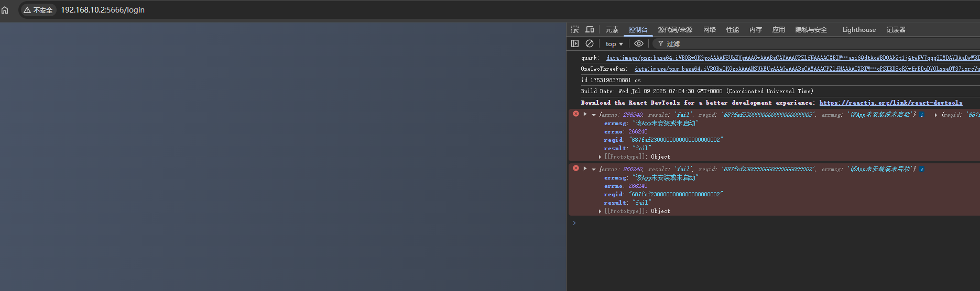This screenshot has width=980, height=291.
Task: Open the quark data:image base64 link
Action: click(x=793, y=58)
